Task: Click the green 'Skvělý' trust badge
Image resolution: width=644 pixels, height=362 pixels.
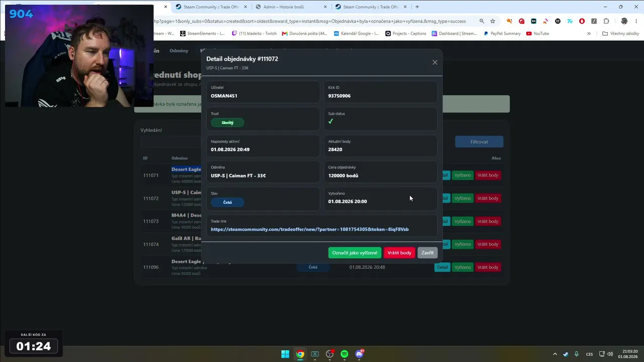Action: pyautogui.click(x=227, y=123)
